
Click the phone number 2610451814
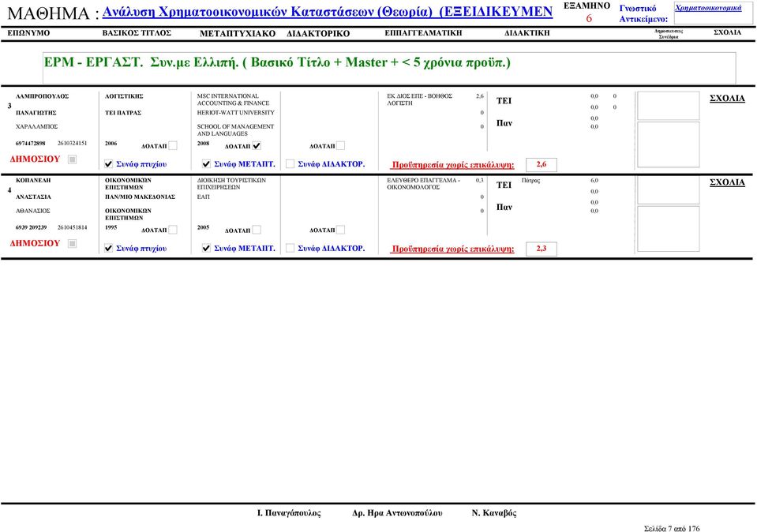pos(73,227)
